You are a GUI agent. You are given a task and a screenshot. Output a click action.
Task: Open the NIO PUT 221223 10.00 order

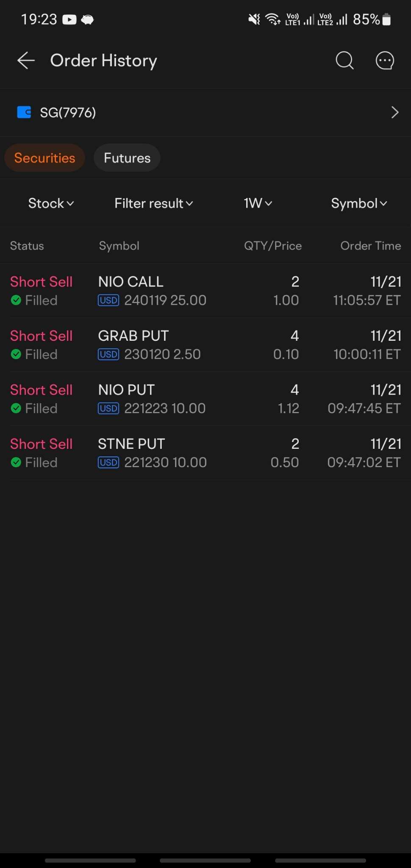pos(205,399)
